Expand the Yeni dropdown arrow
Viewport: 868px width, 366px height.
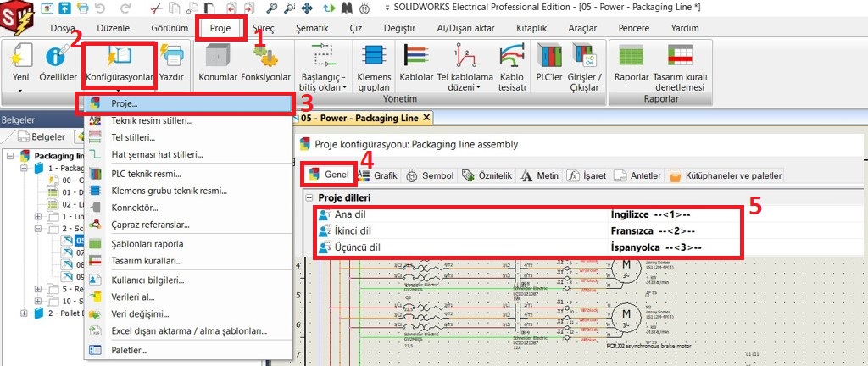20,90
